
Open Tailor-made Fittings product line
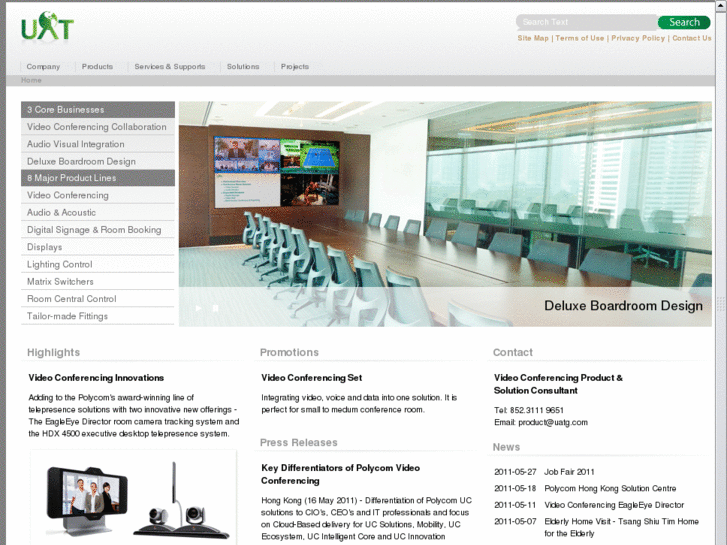[x=98, y=316]
